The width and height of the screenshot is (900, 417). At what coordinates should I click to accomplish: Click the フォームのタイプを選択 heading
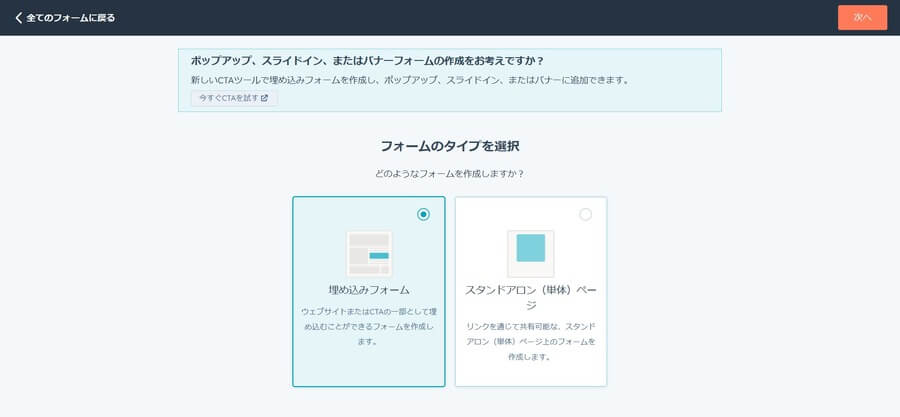(450, 146)
